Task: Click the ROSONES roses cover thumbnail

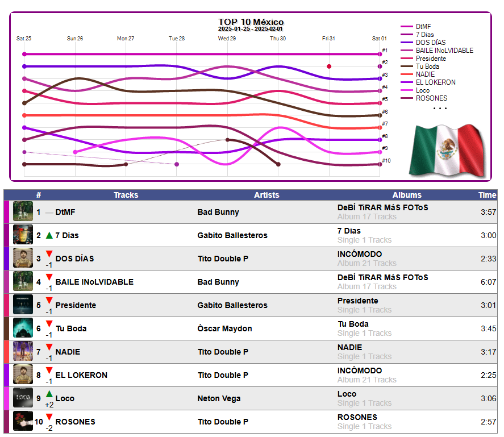Action: point(23,421)
